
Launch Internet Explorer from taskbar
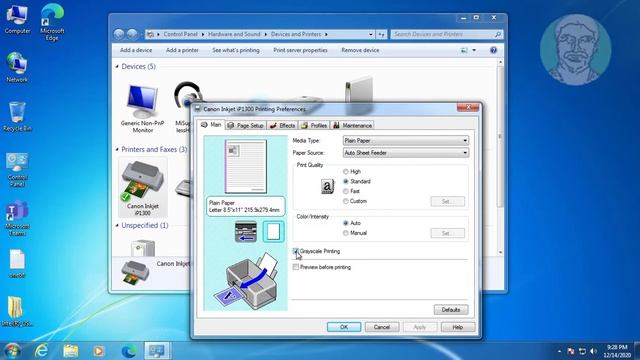[42, 351]
